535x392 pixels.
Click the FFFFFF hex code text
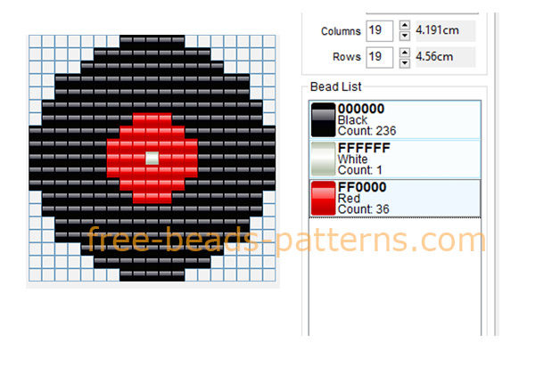pyautogui.click(x=364, y=148)
